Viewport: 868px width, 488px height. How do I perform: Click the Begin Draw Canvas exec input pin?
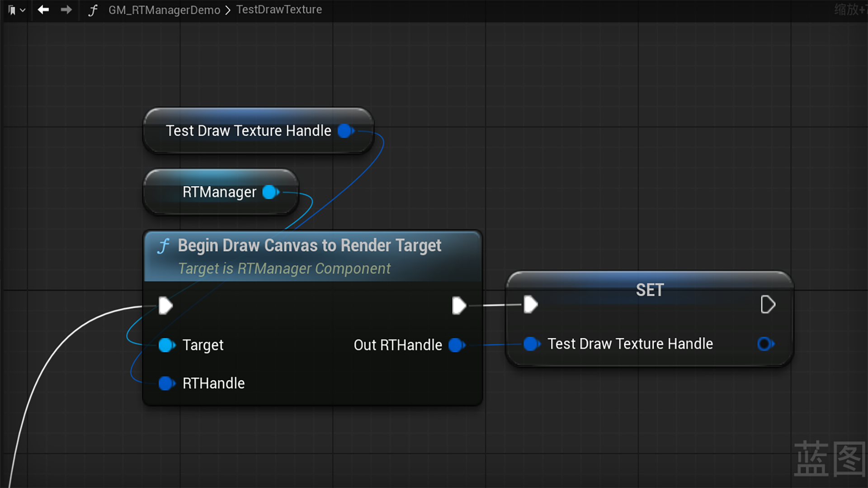(165, 306)
